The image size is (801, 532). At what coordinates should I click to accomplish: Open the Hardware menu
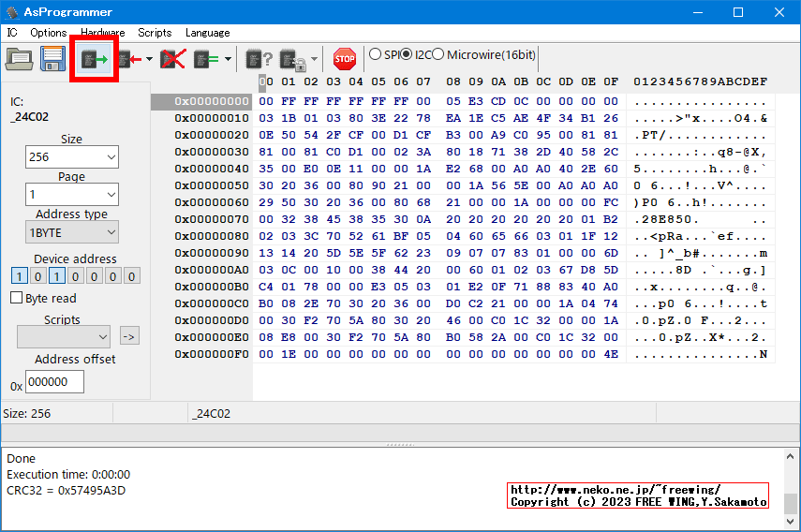(x=102, y=33)
